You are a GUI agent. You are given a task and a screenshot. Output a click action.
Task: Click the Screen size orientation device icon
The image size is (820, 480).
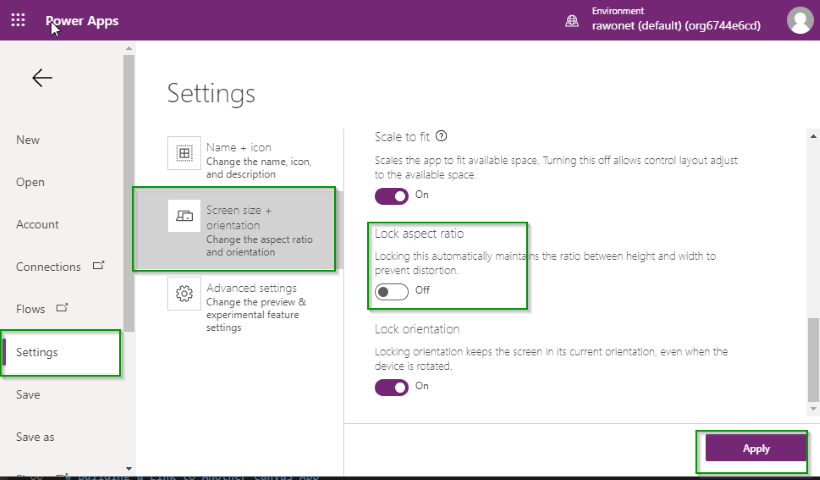(x=184, y=215)
